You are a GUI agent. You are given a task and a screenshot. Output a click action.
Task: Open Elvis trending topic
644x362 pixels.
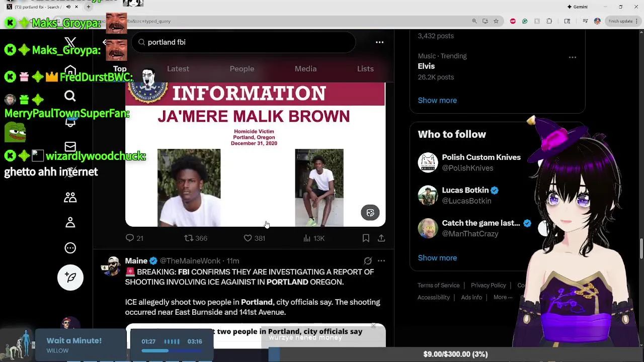[426, 66]
